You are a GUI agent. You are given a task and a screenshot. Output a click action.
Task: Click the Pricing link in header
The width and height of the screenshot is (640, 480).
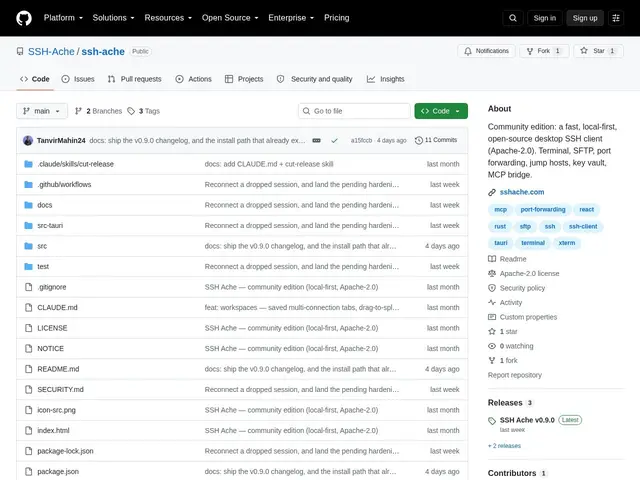point(337,18)
